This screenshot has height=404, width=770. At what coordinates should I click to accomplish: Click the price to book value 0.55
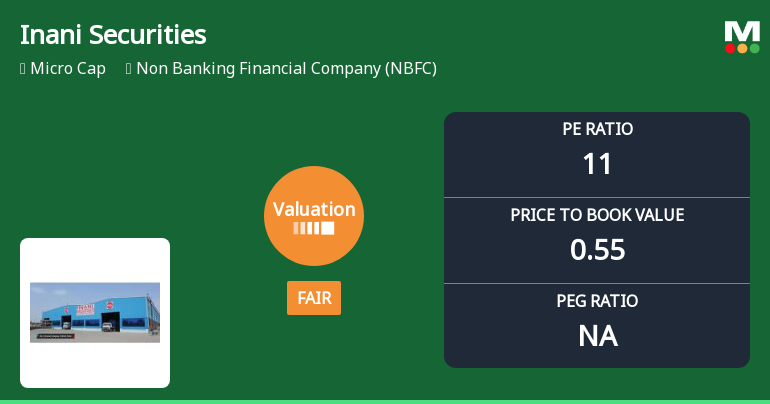click(597, 249)
